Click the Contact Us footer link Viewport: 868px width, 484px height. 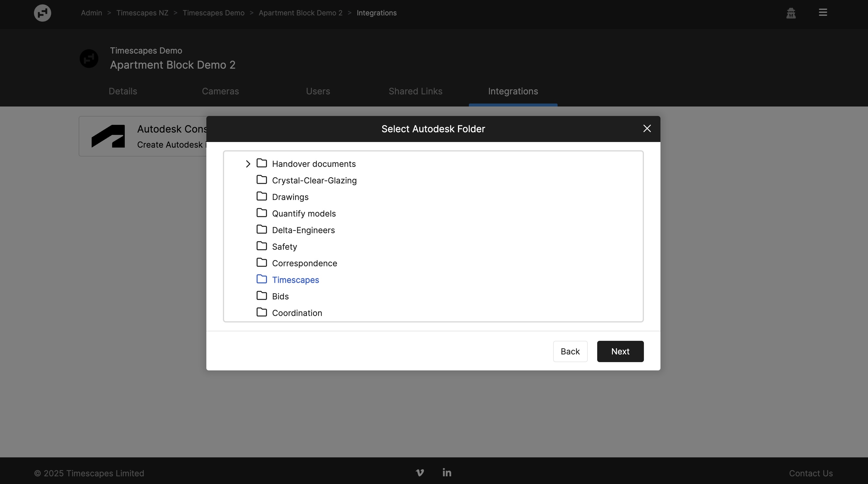[x=810, y=473]
